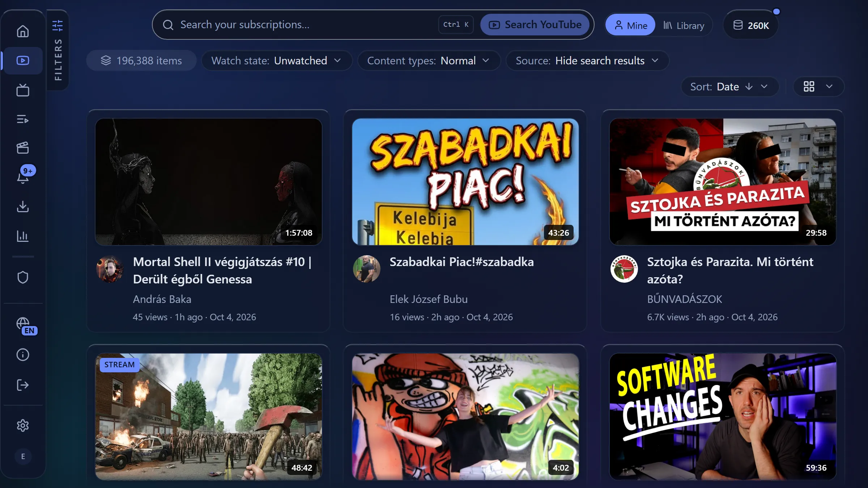
Task: Open András Baka channel name
Action: tap(162, 299)
